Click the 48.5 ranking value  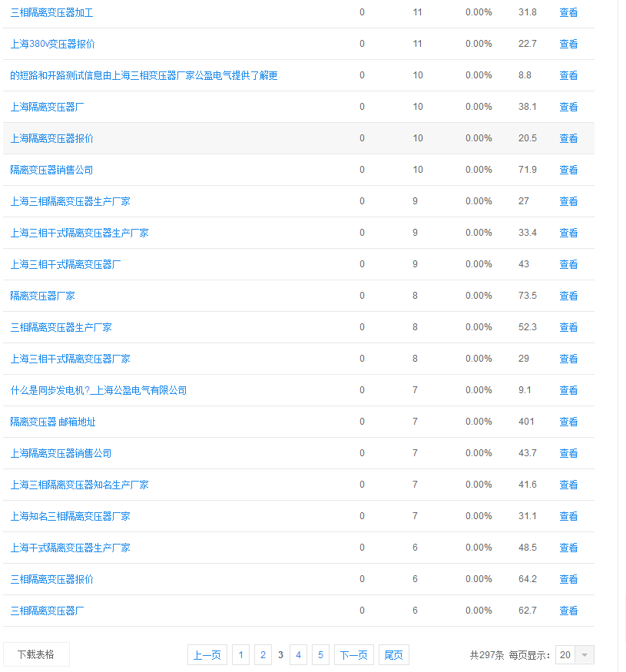[528, 548]
